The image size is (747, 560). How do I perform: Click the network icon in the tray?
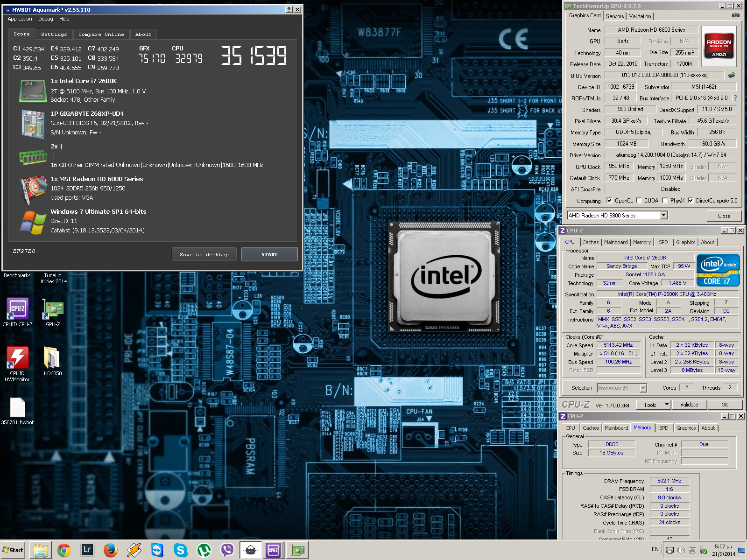(692, 550)
